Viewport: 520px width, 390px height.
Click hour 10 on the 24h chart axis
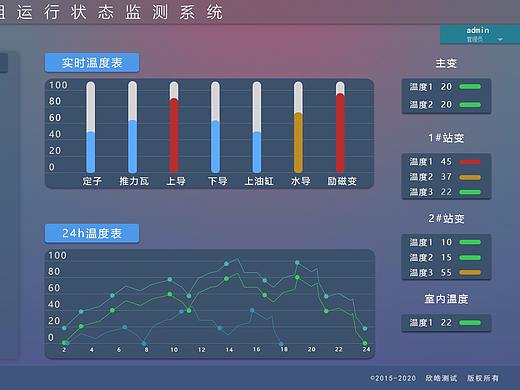click(x=174, y=350)
